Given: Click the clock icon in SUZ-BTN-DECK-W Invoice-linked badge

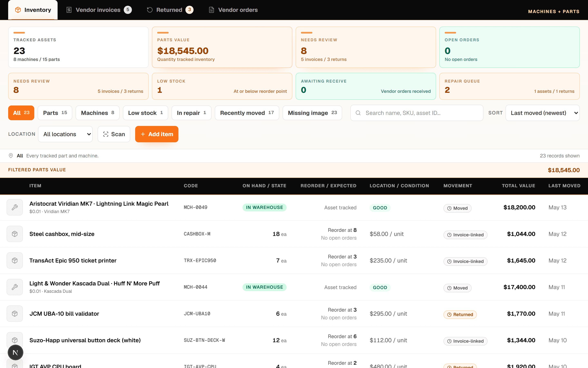Looking at the screenshot, I should (x=449, y=341).
